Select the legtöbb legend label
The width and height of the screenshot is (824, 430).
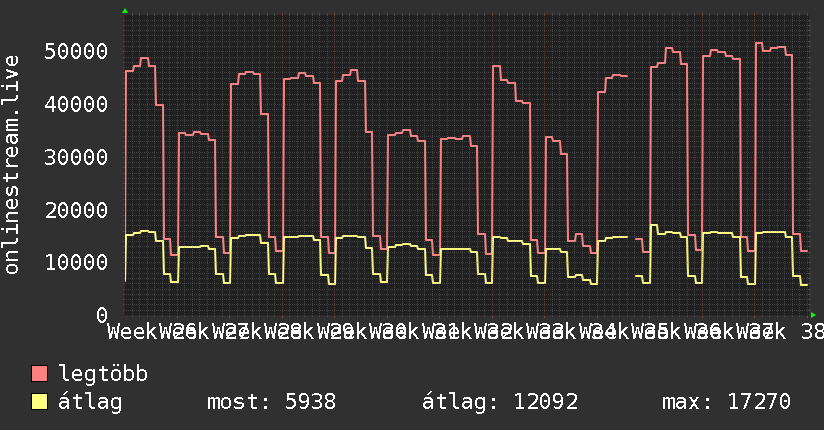tap(103, 373)
